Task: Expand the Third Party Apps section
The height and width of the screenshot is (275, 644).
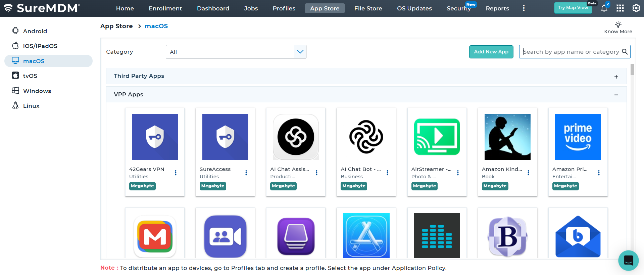Action: [616, 77]
